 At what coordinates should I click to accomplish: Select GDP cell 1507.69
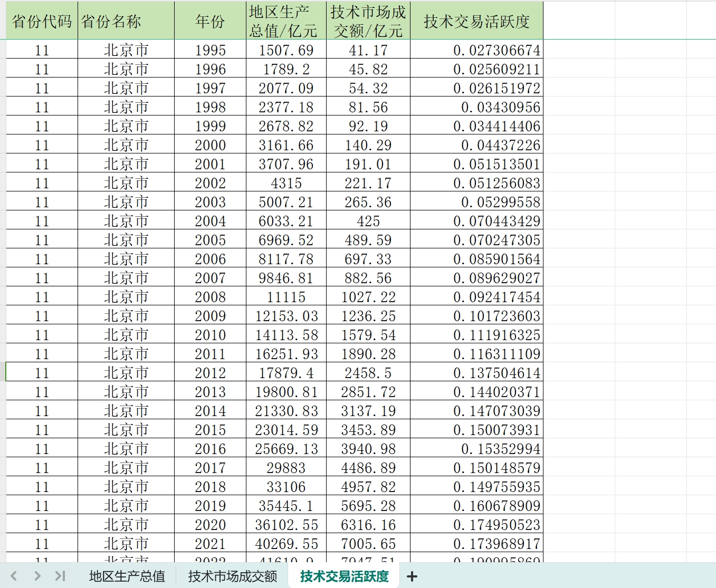tap(286, 50)
